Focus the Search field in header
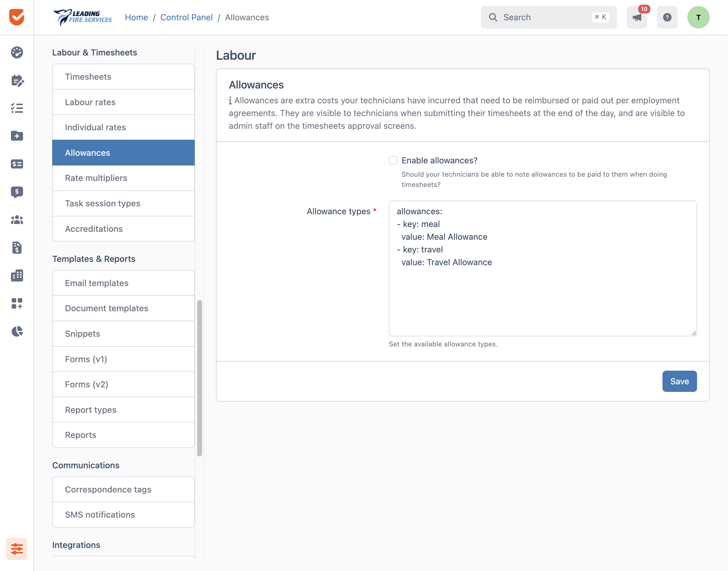 tap(549, 17)
